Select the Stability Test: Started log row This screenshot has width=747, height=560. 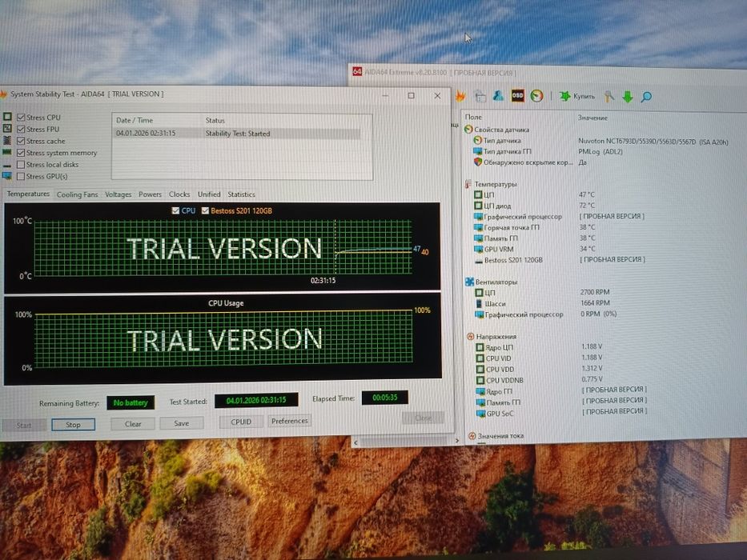pyautogui.click(x=237, y=134)
